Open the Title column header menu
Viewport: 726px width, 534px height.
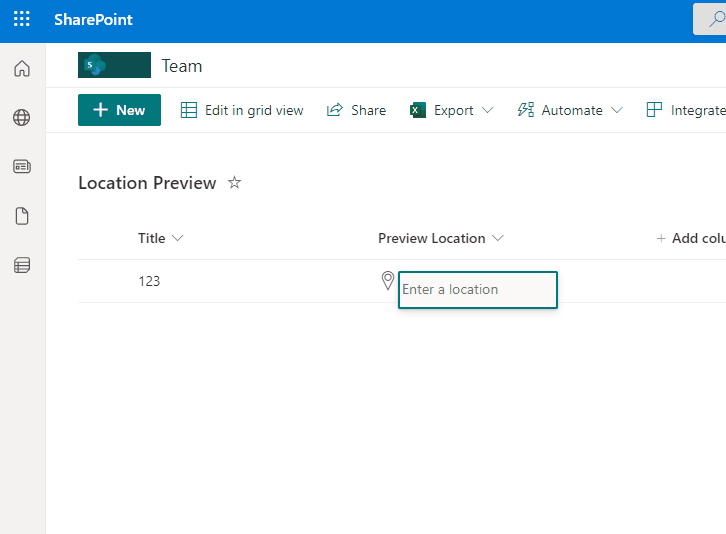tap(161, 238)
